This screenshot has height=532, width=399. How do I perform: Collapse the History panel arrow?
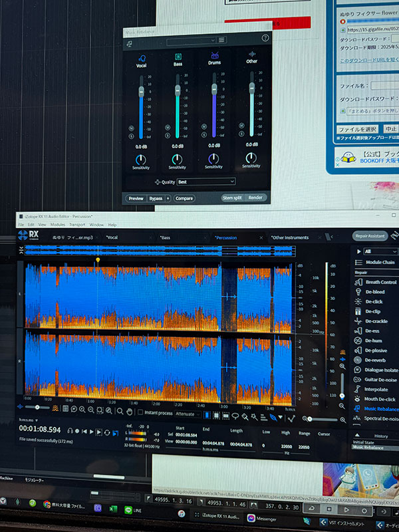coord(357,435)
